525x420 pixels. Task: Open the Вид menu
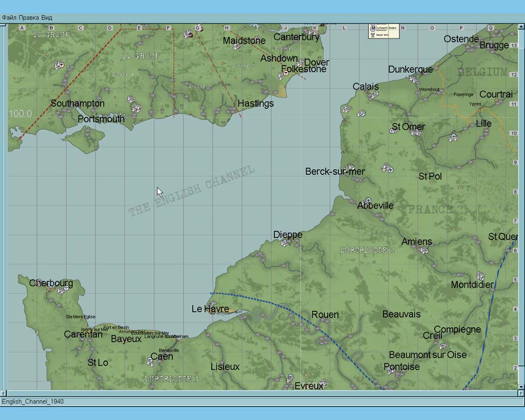point(47,17)
